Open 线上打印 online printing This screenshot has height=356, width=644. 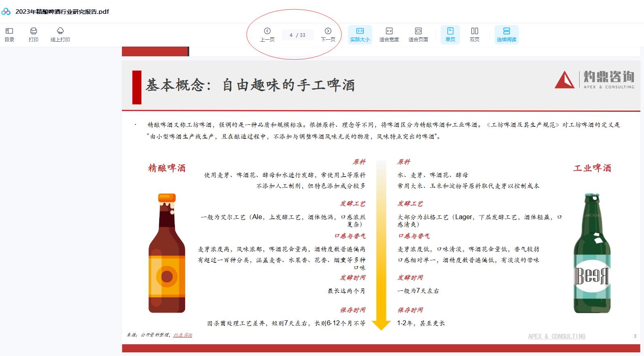click(x=60, y=34)
